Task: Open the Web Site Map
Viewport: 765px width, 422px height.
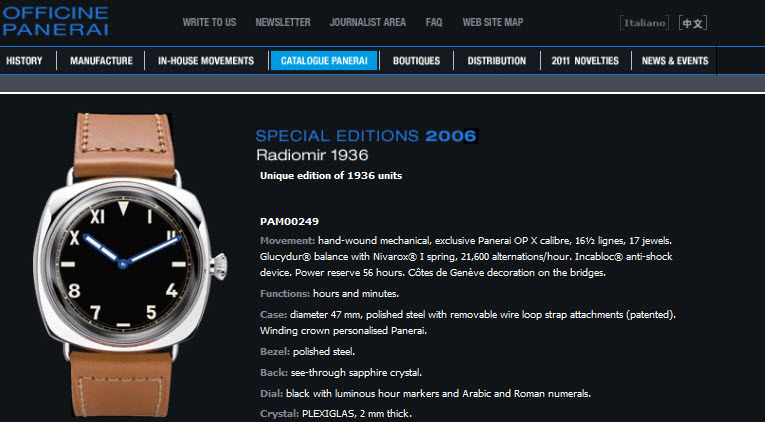Action: (x=493, y=22)
